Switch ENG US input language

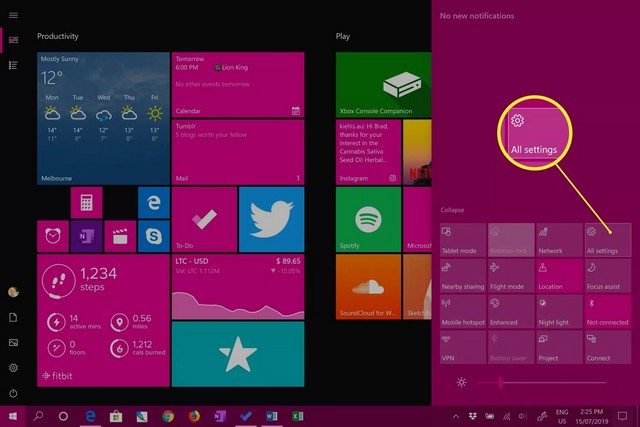coord(562,416)
